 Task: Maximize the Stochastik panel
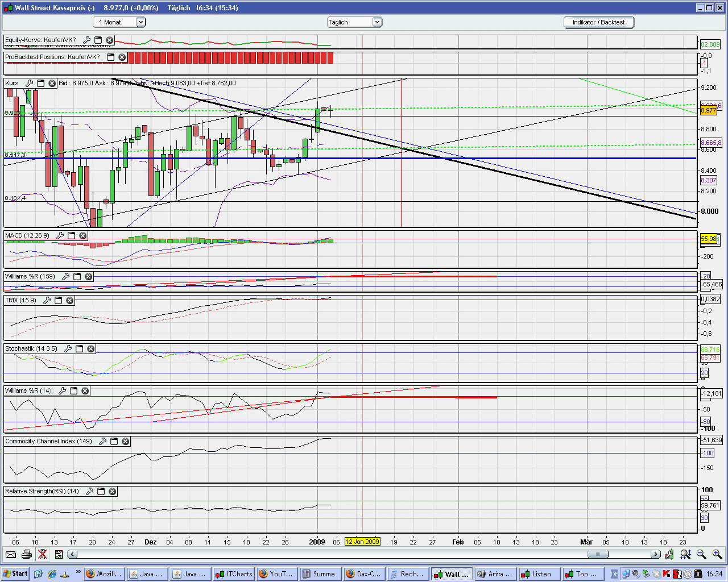point(79,348)
